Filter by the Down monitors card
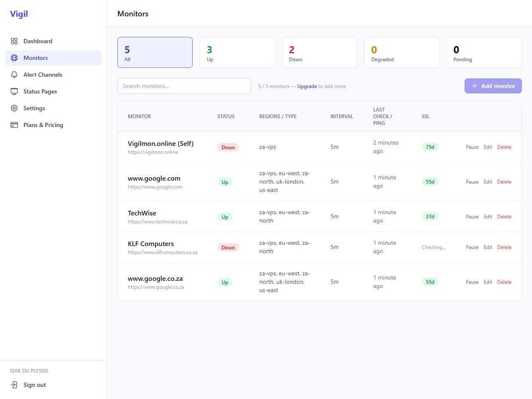 320,52
